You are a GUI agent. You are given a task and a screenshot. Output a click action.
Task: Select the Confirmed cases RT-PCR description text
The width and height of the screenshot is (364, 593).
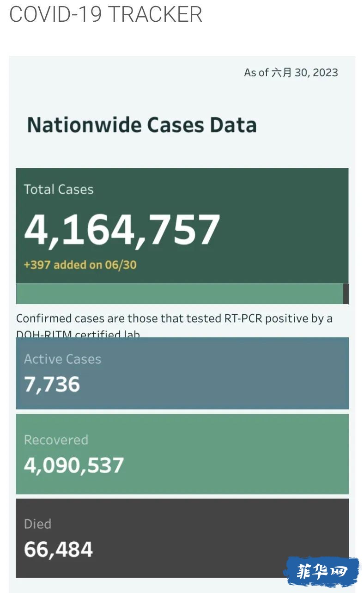(175, 318)
